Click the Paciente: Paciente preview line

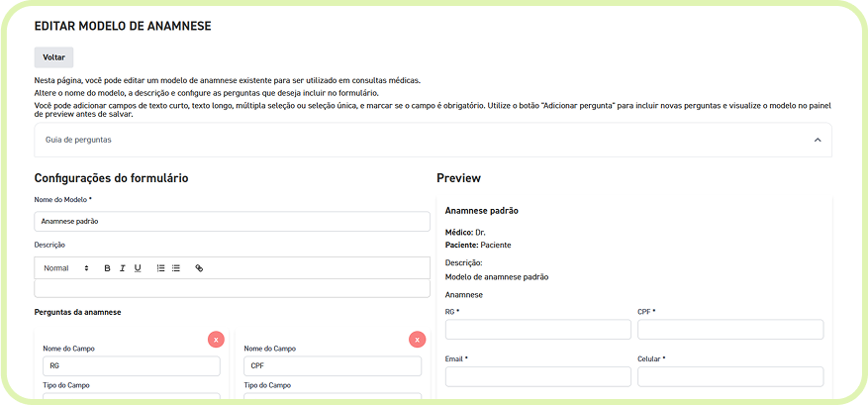[478, 245]
